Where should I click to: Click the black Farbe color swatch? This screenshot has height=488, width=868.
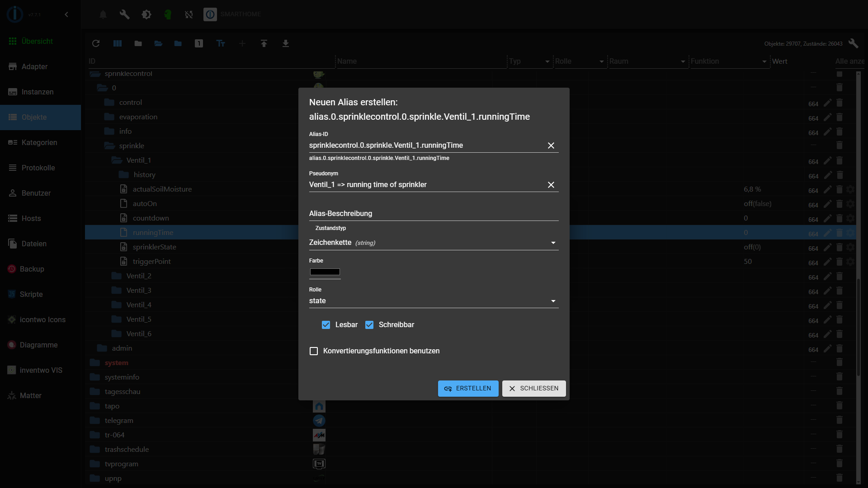(x=325, y=272)
